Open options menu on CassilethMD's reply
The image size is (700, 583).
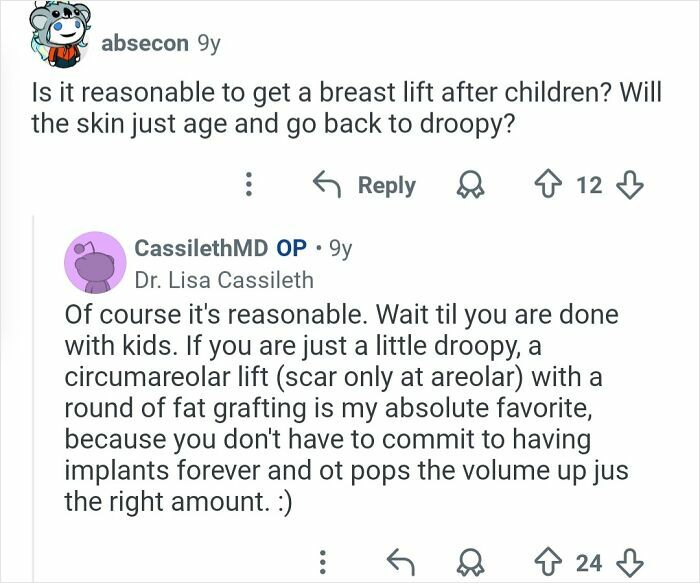(x=321, y=562)
